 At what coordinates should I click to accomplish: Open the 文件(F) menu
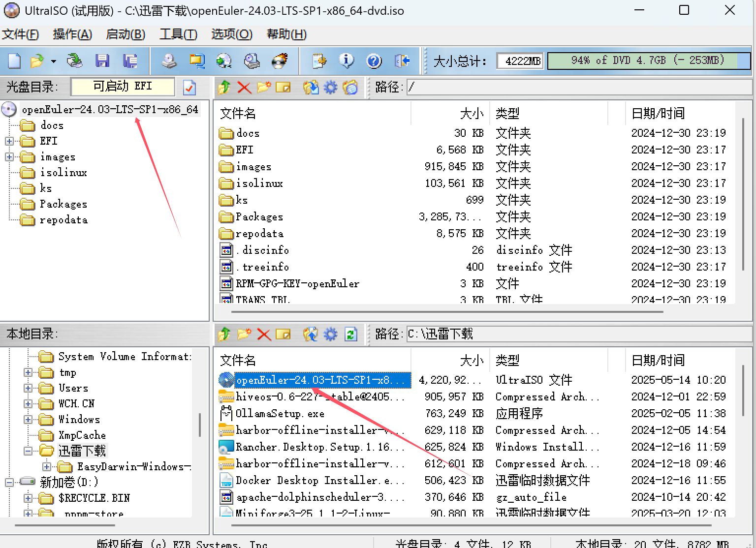point(21,34)
